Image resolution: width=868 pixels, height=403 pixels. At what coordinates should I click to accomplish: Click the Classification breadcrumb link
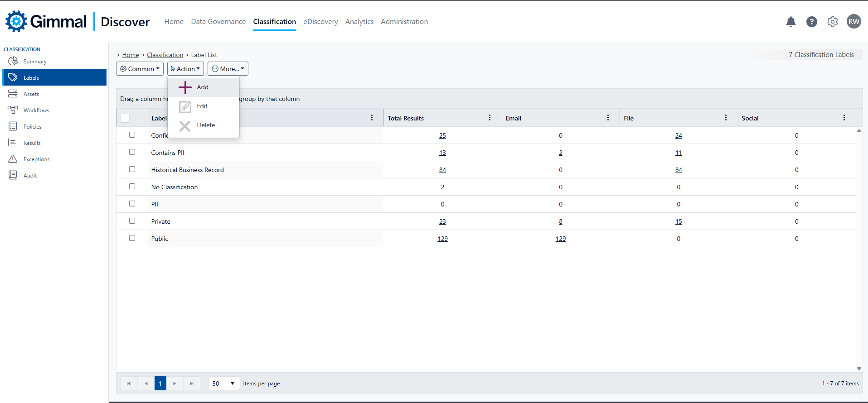165,55
